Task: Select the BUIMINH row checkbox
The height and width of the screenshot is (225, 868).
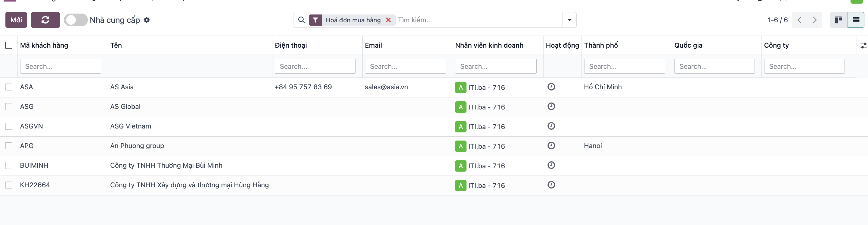Action: (x=9, y=166)
